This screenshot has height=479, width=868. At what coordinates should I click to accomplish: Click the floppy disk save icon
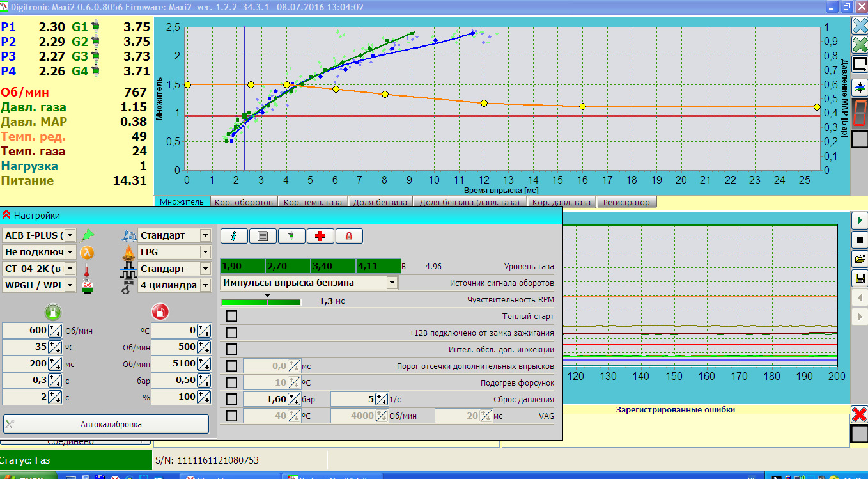[x=860, y=278]
